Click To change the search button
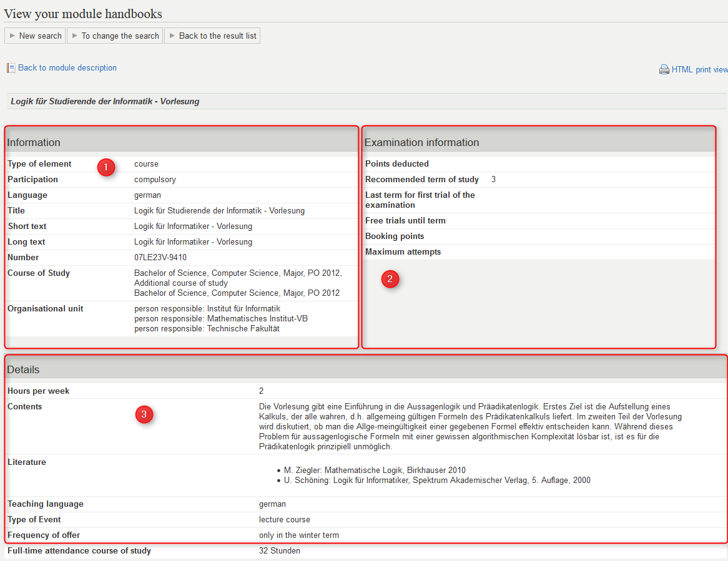The image size is (728, 561). 115,36
